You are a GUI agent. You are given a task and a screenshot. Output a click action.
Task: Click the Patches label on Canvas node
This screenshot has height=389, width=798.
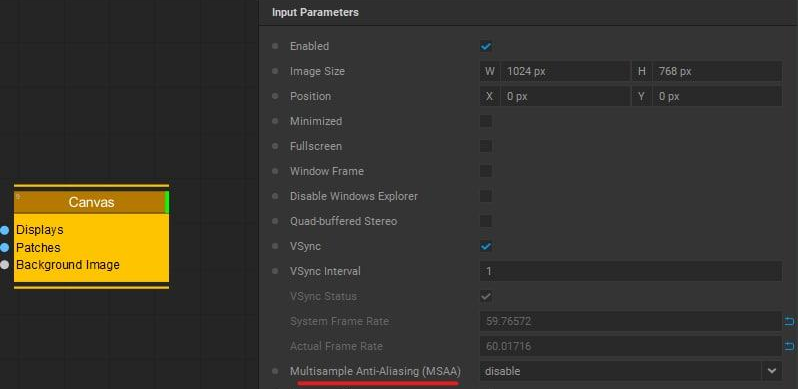pyautogui.click(x=38, y=247)
